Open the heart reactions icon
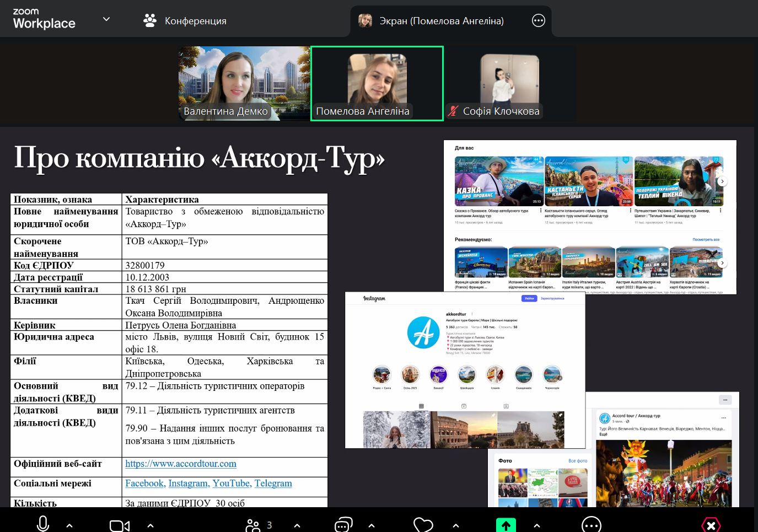 pos(423,525)
